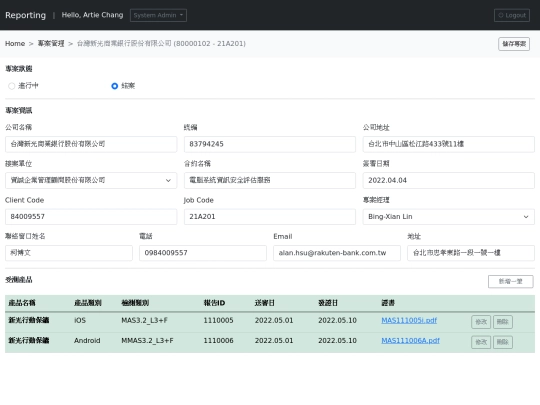
Task: Open certificate MAS111006A.pdf
Action: coord(411,341)
